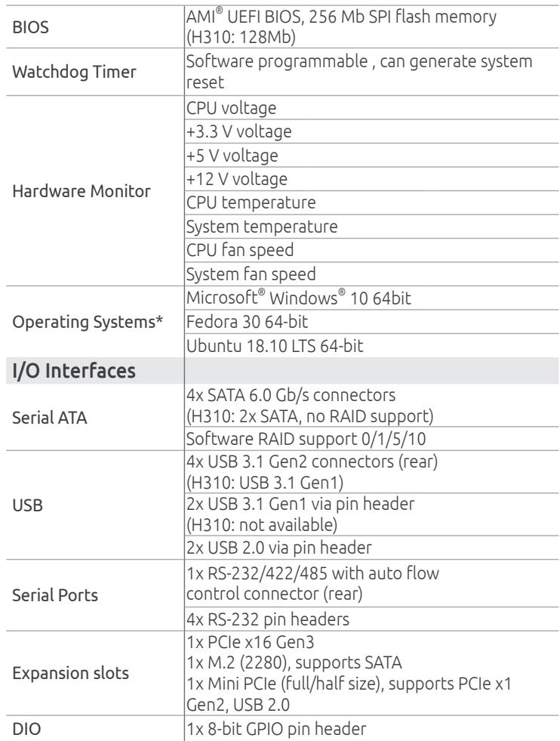Viewport: 560px width, 741px height.
Task: Click the Serial Ports label
Action: (x=55, y=595)
